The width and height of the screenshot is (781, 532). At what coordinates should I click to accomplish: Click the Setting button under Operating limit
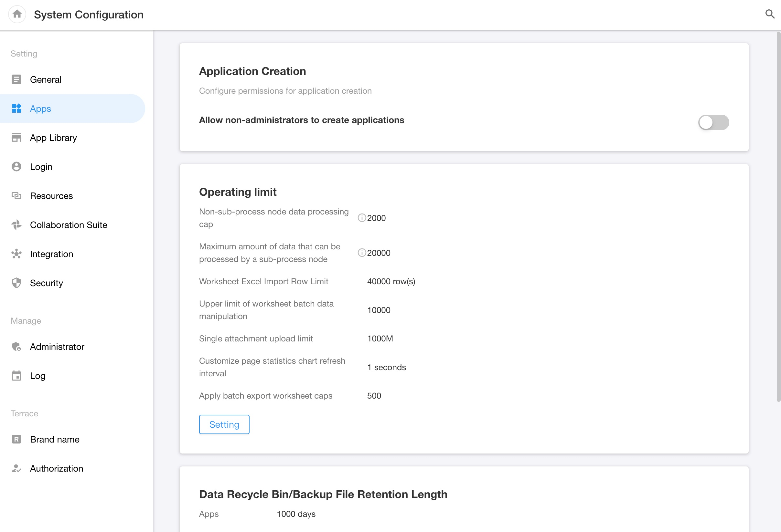pos(224,424)
